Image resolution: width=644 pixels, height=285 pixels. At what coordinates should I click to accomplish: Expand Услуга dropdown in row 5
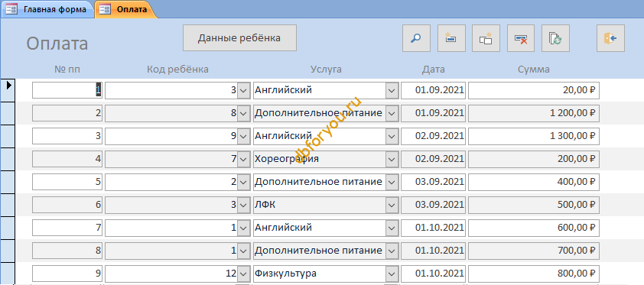[x=392, y=182]
